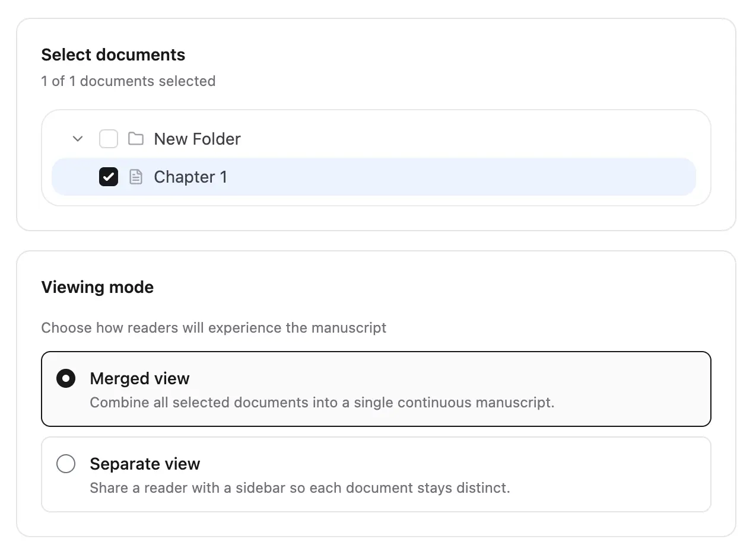
Task: Click the Select documents heading
Action: pos(113,55)
